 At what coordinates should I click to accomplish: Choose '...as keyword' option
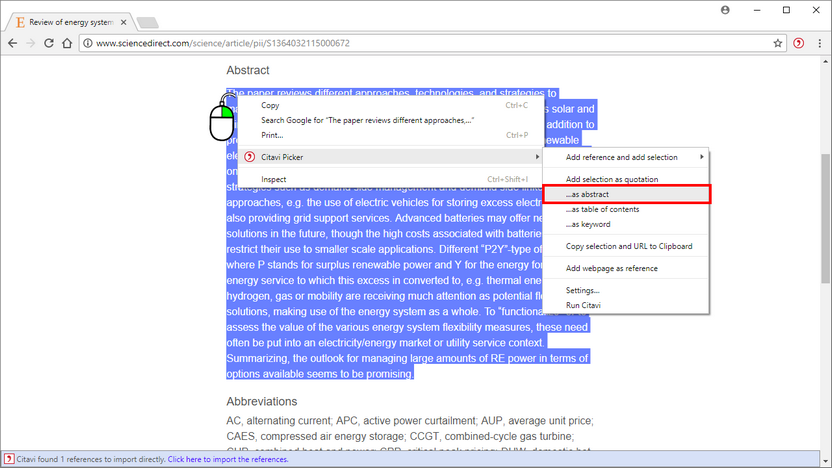pos(626,224)
